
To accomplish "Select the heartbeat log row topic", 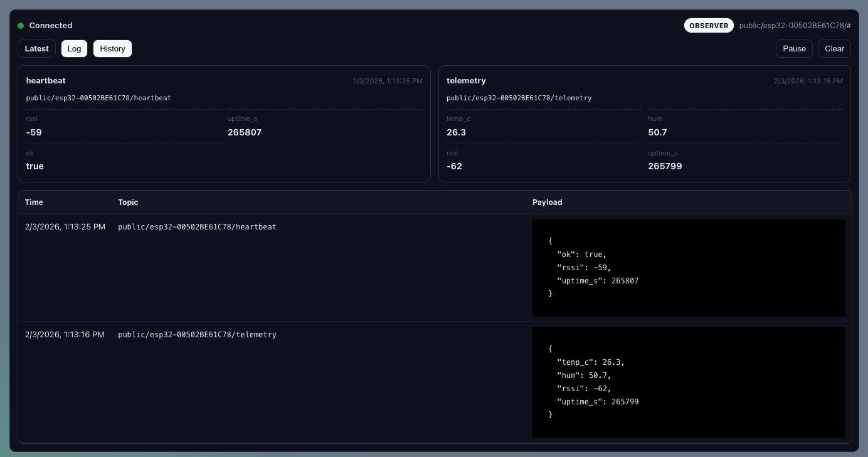I will pyautogui.click(x=197, y=227).
